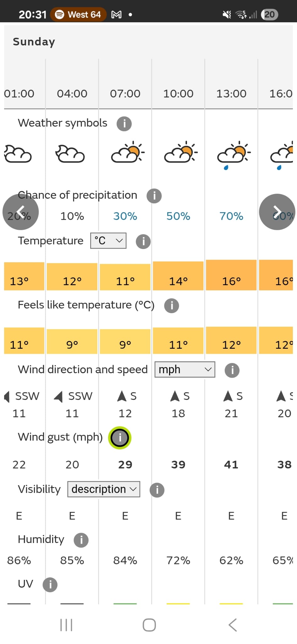Open Feels like temperature info icon
Image resolution: width=297 pixels, height=644 pixels.
(x=171, y=306)
